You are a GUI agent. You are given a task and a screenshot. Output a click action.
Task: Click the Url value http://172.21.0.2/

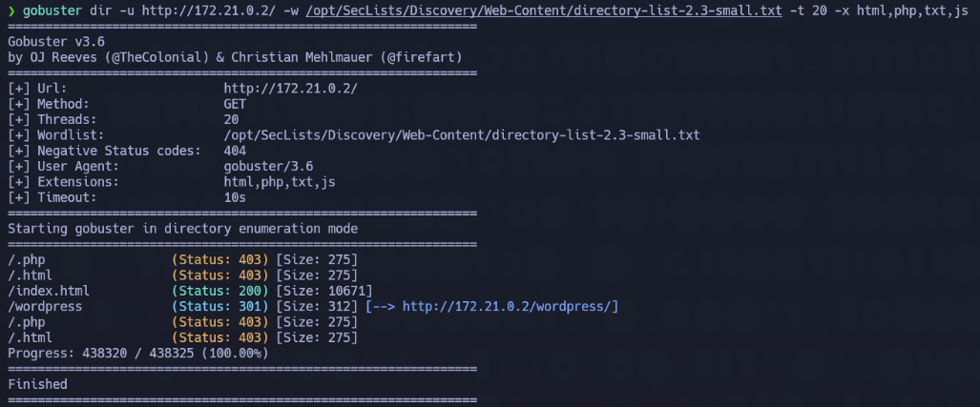[x=291, y=89]
